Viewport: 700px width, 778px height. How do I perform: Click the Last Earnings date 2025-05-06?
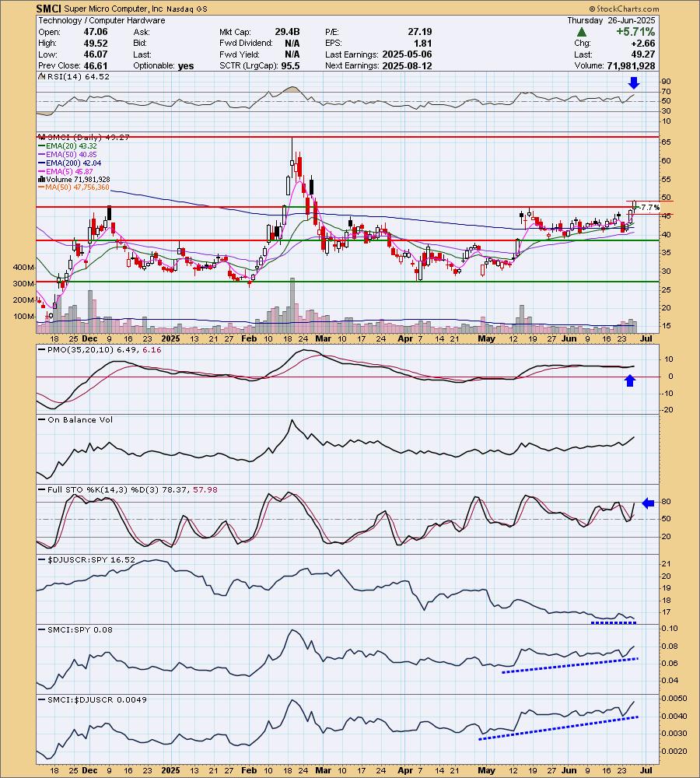[x=407, y=54]
